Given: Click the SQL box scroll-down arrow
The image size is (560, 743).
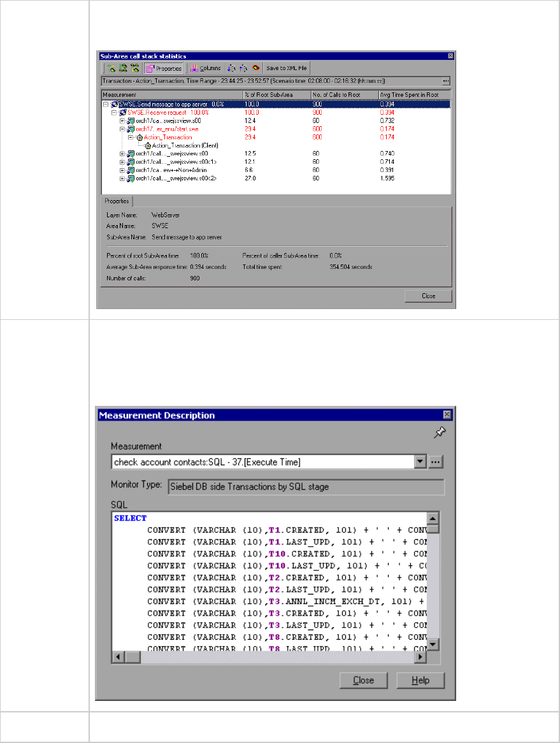Looking at the screenshot, I should click(x=433, y=644).
